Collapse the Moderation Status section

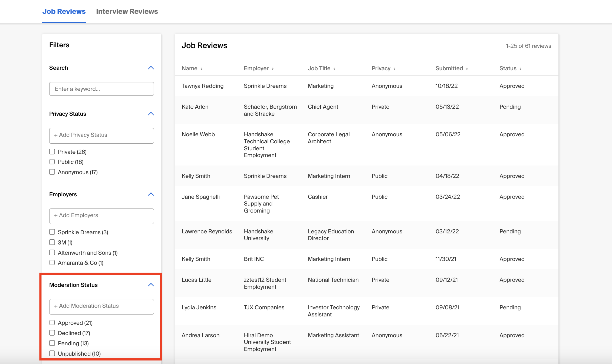(x=151, y=285)
